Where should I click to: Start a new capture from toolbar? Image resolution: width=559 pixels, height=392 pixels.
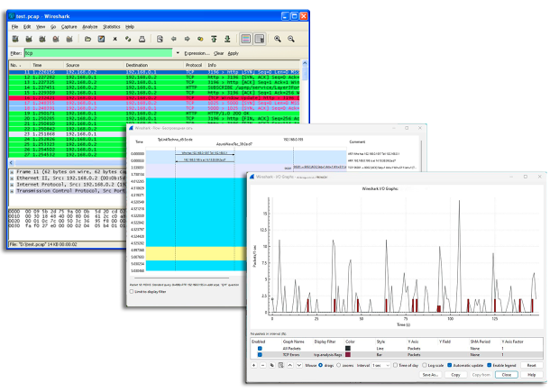point(42,39)
